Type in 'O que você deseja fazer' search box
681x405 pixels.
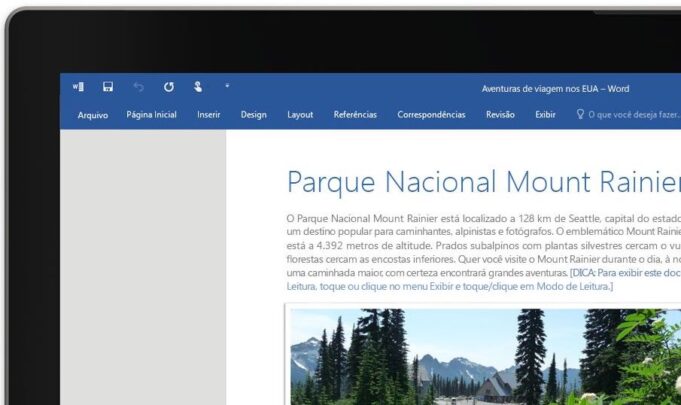click(634, 115)
